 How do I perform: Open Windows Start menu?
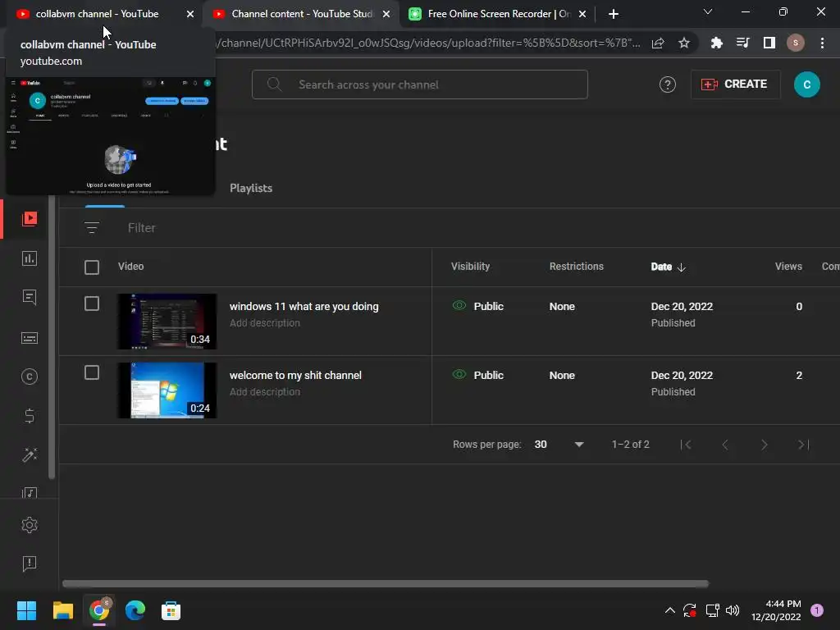click(26, 610)
